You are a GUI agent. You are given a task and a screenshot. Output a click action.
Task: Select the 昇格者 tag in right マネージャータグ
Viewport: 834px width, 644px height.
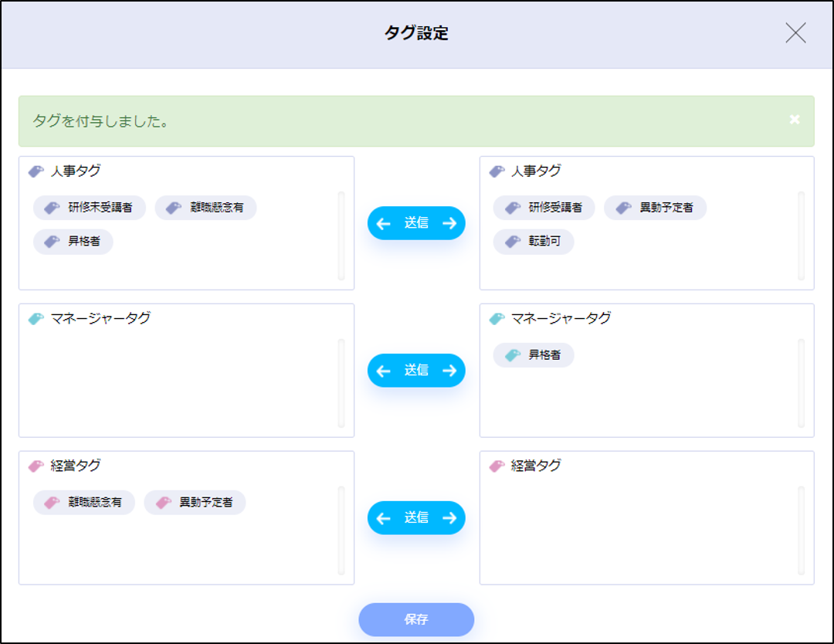534,355
